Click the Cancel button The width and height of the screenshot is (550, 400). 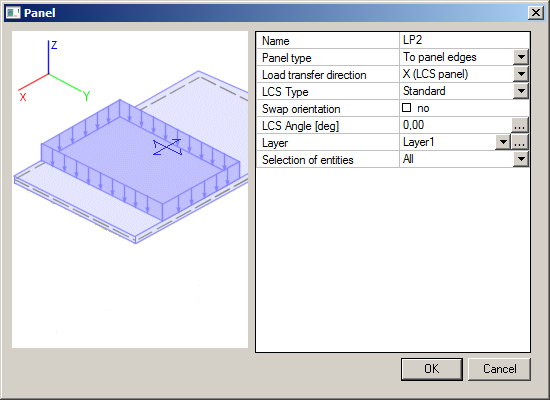coord(499,369)
